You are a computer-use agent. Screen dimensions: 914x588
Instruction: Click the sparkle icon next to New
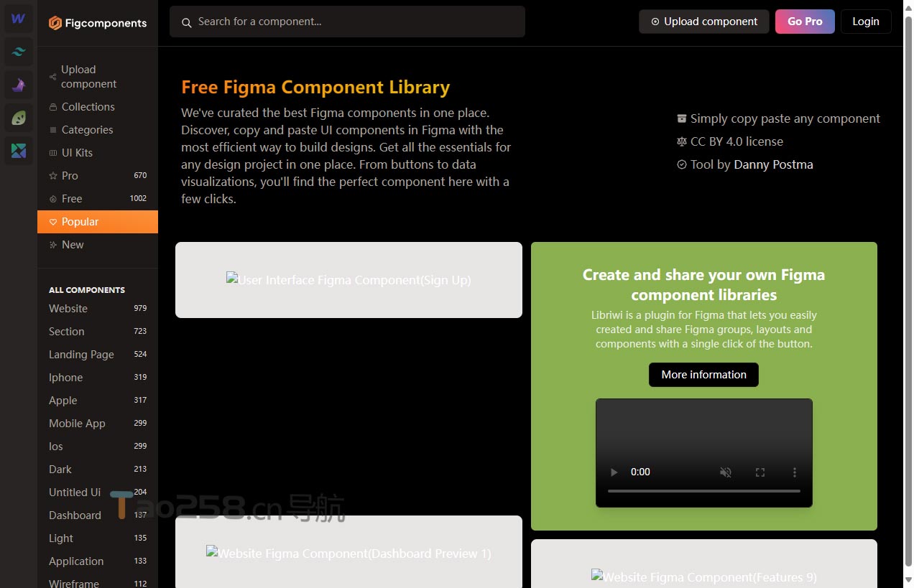click(53, 245)
